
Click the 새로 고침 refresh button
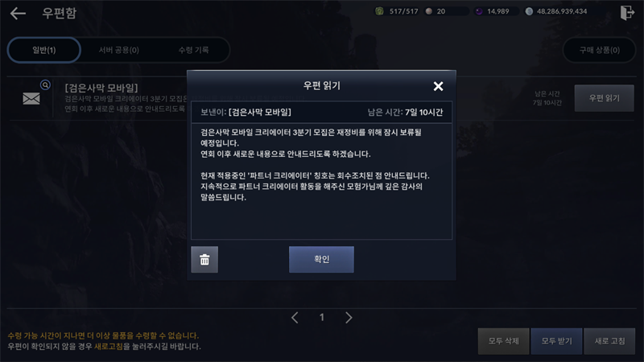pyautogui.click(x=609, y=341)
